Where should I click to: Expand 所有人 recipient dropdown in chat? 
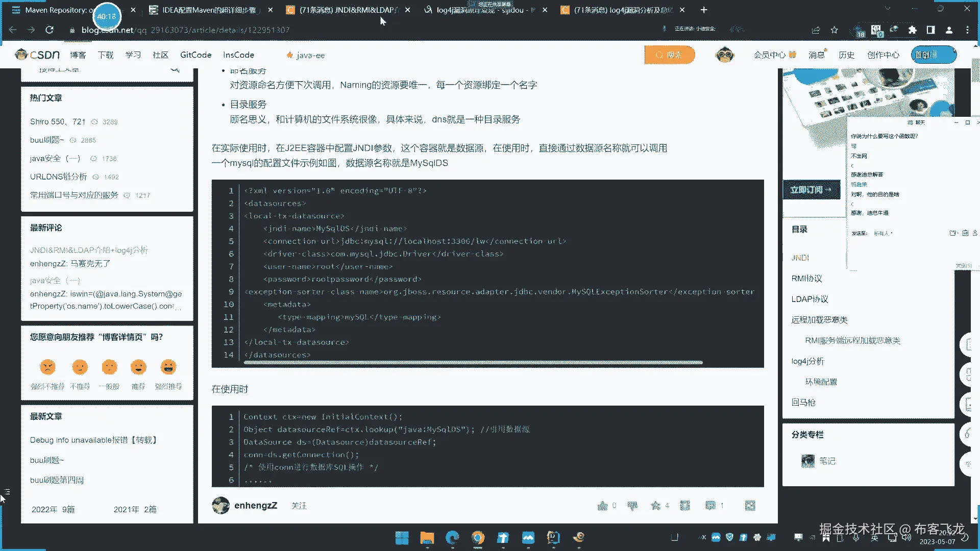(883, 233)
